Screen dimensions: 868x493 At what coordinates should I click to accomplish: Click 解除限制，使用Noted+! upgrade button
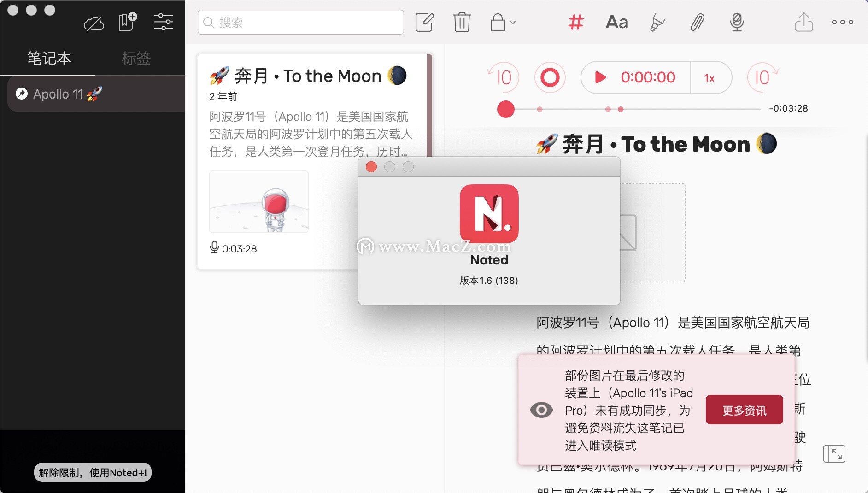tap(93, 473)
